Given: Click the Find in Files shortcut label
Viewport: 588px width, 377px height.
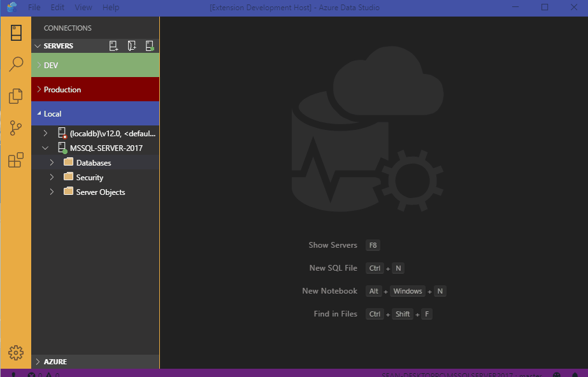Looking at the screenshot, I should point(335,314).
